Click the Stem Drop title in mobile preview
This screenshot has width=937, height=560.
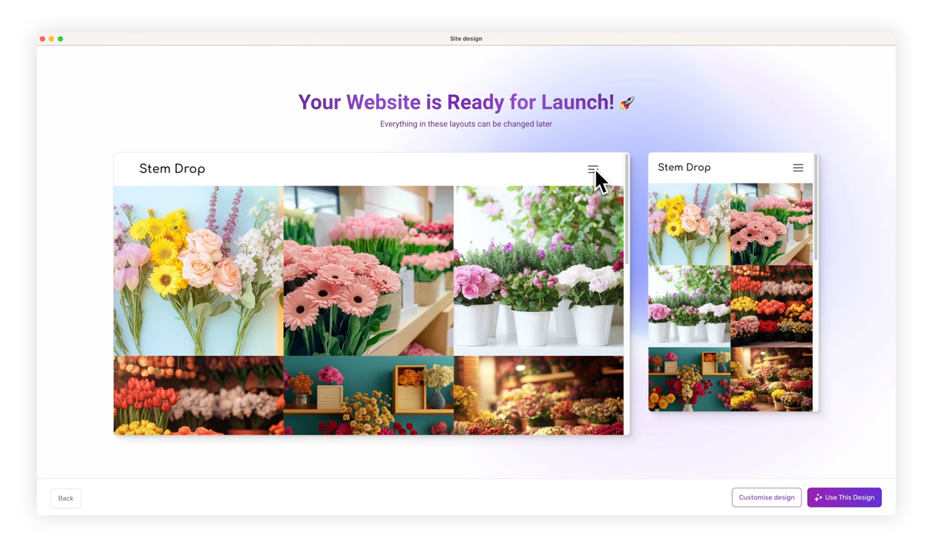pyautogui.click(x=684, y=167)
